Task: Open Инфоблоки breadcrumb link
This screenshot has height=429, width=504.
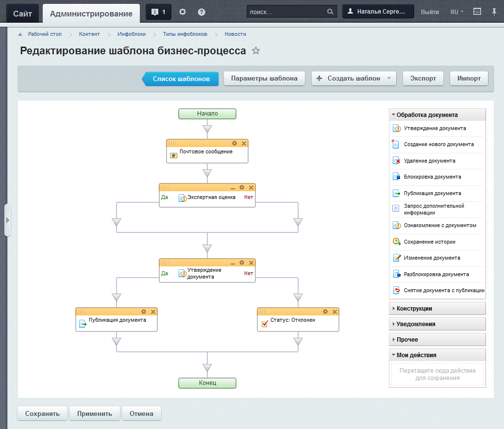Action: click(x=131, y=34)
